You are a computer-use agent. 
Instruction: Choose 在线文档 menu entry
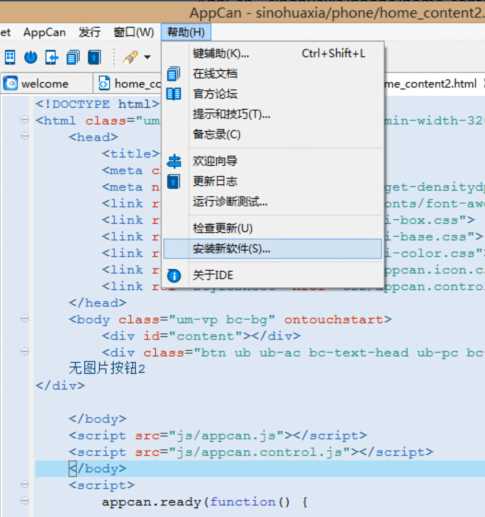tap(272, 74)
